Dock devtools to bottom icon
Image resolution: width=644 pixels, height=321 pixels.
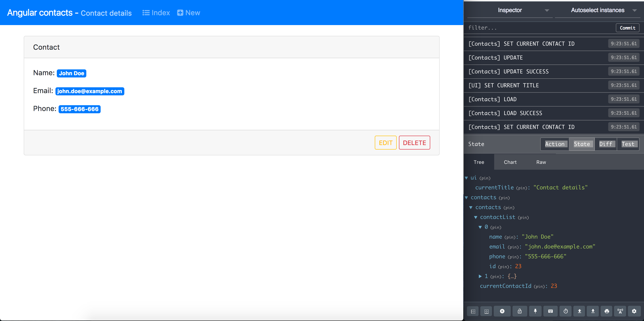(486, 311)
